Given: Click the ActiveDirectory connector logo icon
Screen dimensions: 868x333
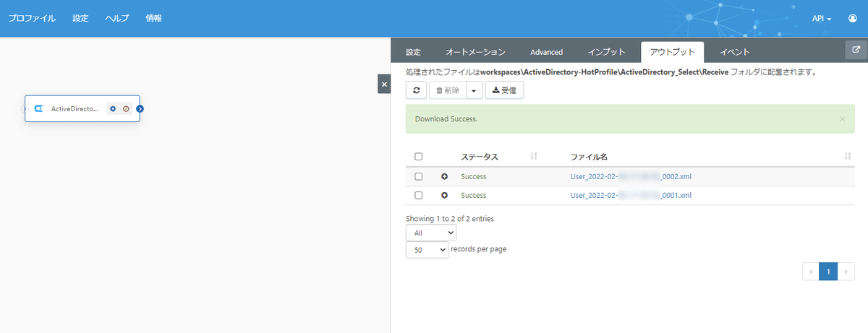Looking at the screenshot, I should coord(39,109).
